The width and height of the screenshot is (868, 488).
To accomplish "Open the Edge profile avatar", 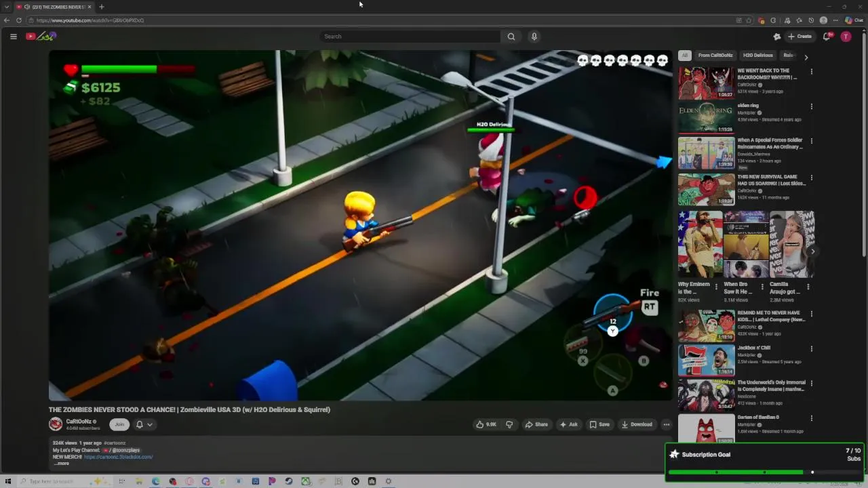I will tap(823, 20).
